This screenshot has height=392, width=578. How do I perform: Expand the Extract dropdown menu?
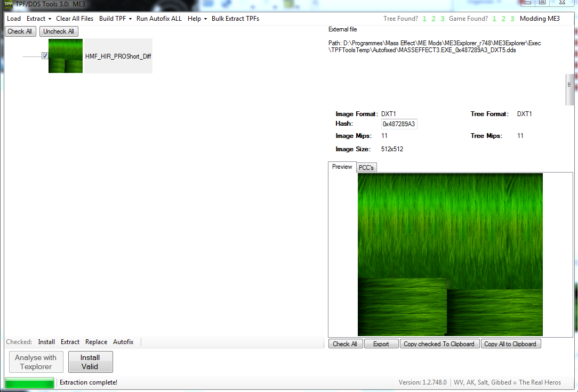click(39, 19)
